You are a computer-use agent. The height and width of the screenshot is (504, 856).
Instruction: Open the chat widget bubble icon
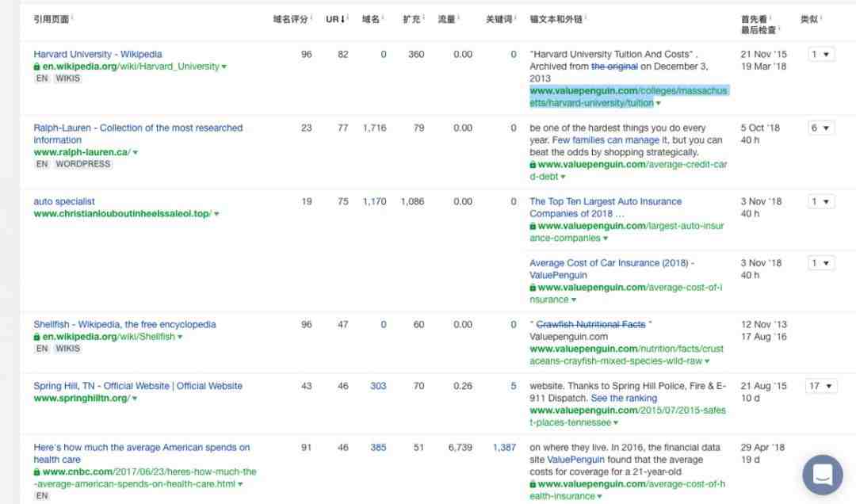pos(822,475)
